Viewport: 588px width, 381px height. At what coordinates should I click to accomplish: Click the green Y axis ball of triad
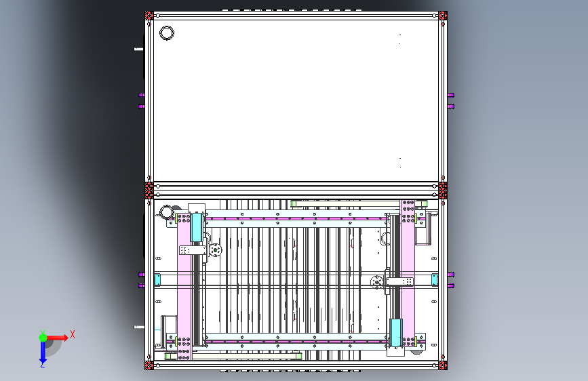click(x=43, y=338)
